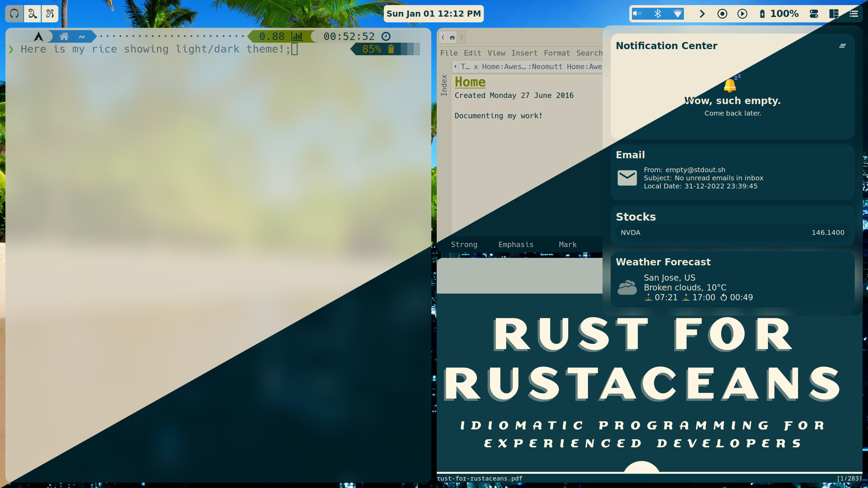Click the Home page heading link

click(470, 82)
